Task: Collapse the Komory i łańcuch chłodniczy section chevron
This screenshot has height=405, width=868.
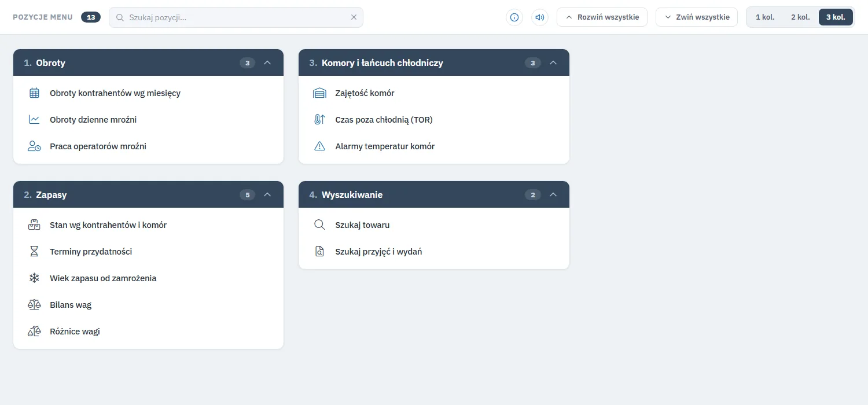Action: (553, 62)
